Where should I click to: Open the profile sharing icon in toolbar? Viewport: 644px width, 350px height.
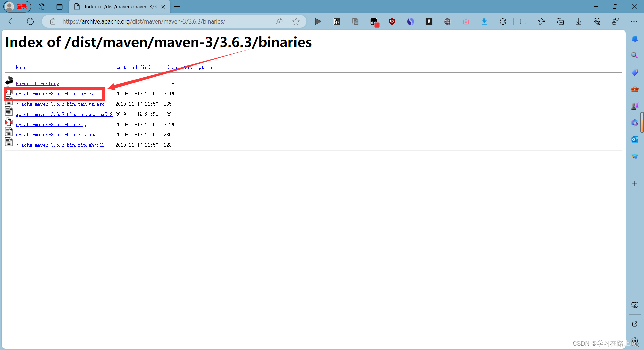[x=615, y=21]
